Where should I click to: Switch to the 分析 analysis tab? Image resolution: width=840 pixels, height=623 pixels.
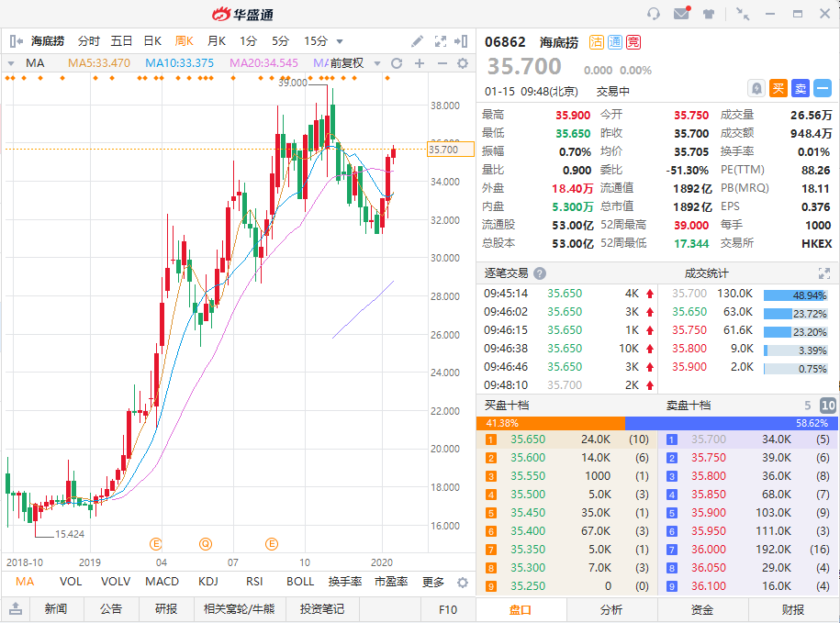click(611, 609)
